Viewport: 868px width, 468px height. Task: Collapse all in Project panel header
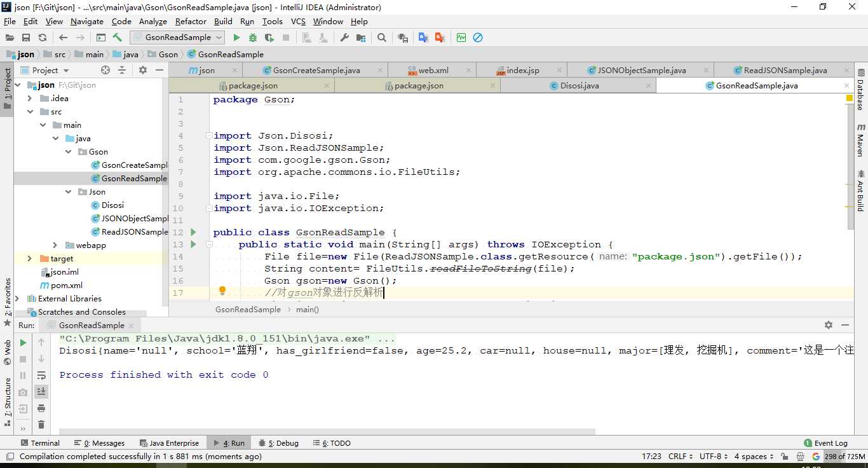tap(122, 70)
